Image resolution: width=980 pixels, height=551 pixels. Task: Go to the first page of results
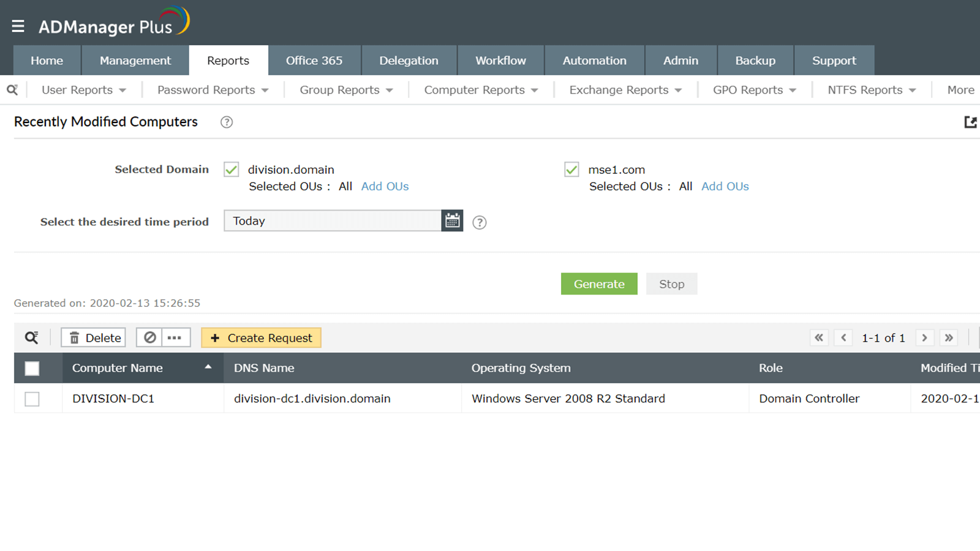click(x=819, y=337)
